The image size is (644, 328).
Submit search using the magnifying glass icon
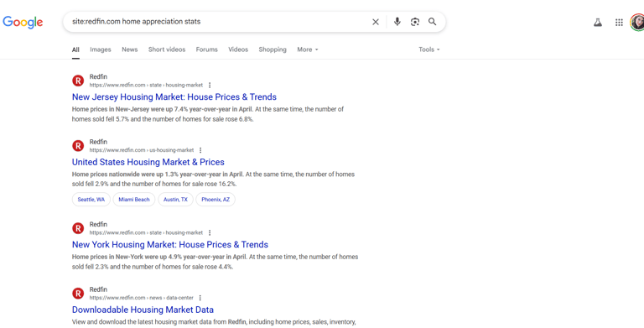coord(432,22)
